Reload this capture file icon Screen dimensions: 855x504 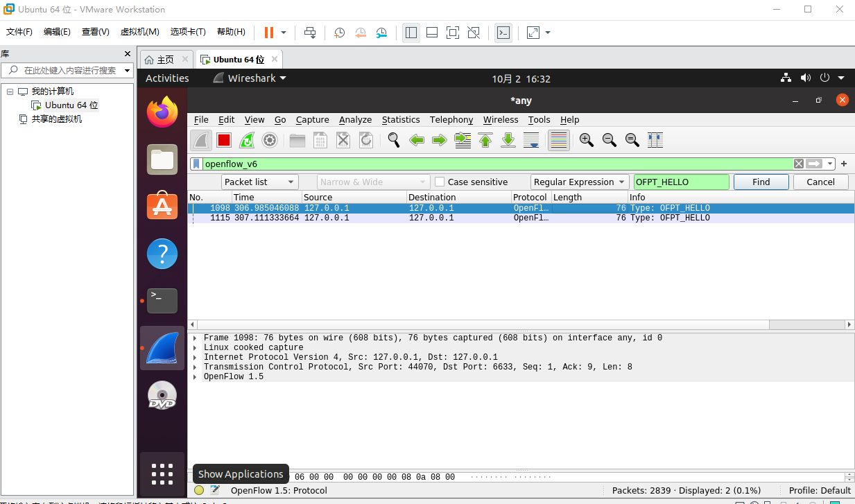tap(366, 140)
